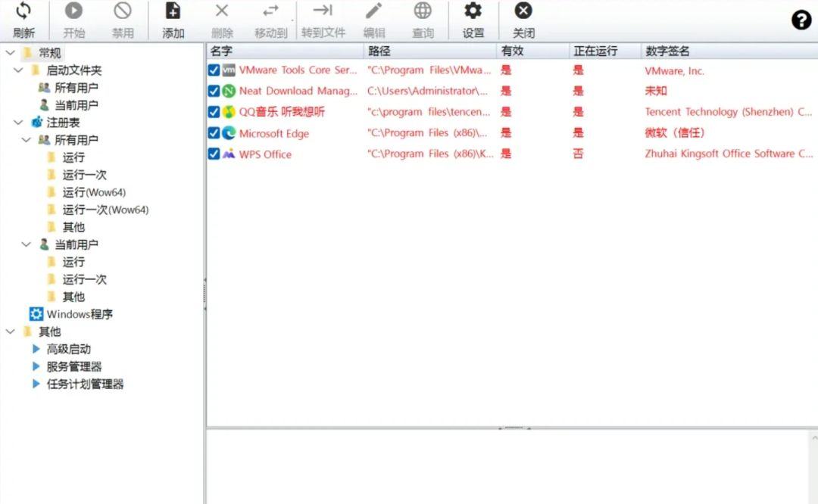Collapse the 注册表 tree node
Screen dimensions: 818x504
pyautogui.click(x=19, y=123)
